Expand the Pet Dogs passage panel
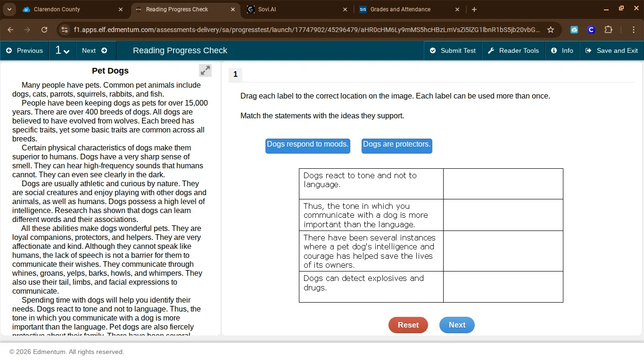The width and height of the screenshot is (644, 362). tap(205, 71)
